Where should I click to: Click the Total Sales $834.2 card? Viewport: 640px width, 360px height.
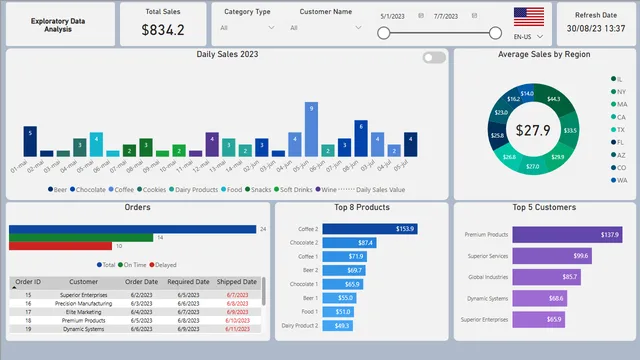point(163,24)
